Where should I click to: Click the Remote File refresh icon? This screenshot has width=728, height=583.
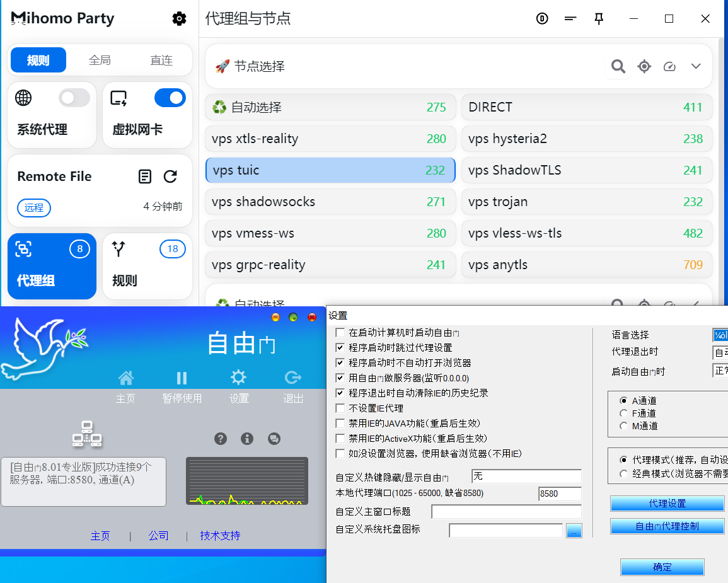tap(170, 176)
